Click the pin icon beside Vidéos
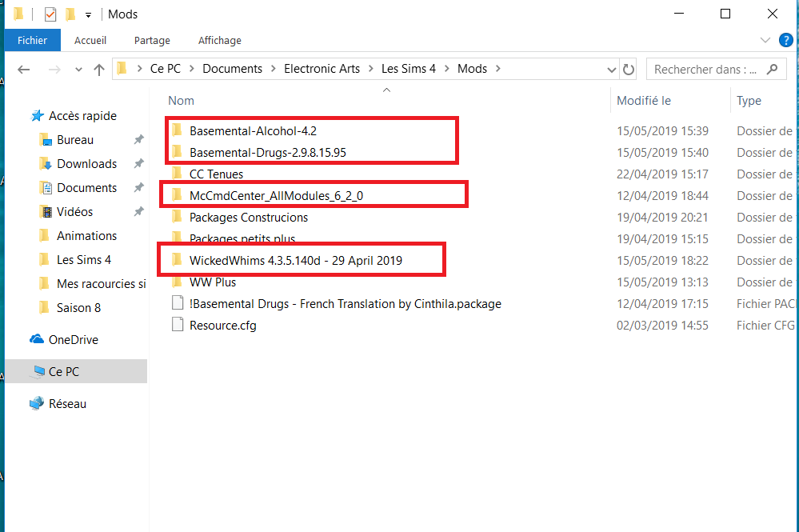 (x=138, y=211)
